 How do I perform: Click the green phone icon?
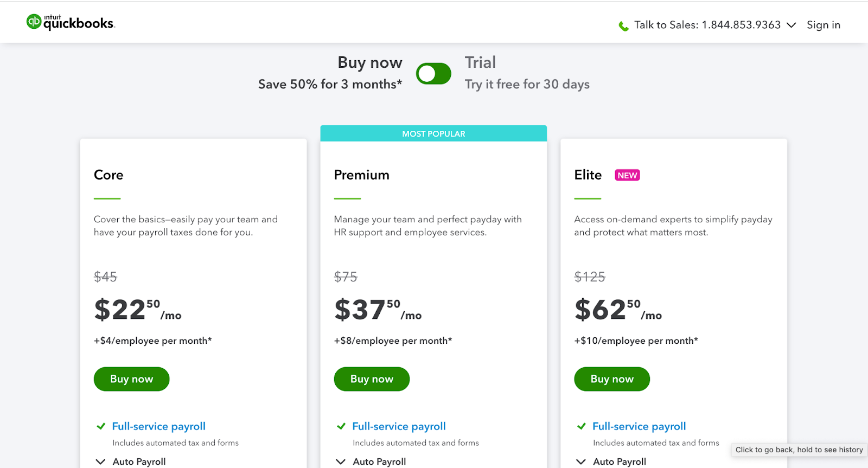624,26
